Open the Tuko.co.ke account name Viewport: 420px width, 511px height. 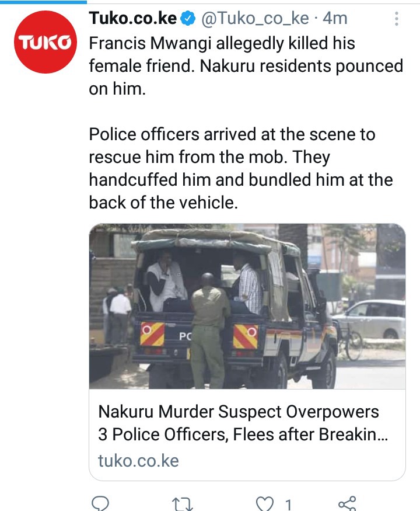tap(133, 18)
